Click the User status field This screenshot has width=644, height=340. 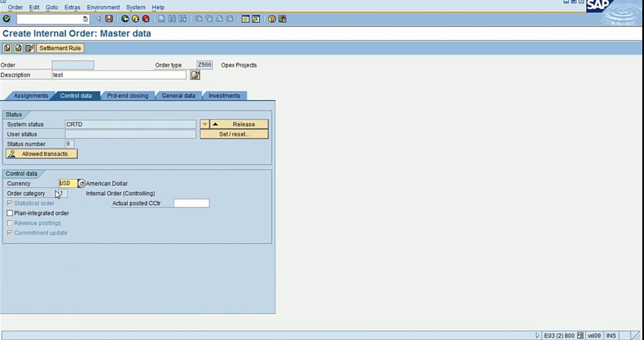pos(130,134)
